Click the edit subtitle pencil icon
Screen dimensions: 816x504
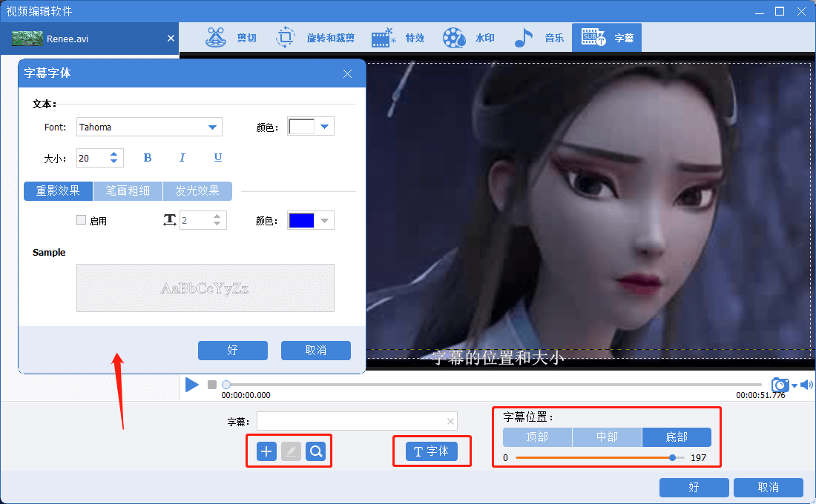291,451
